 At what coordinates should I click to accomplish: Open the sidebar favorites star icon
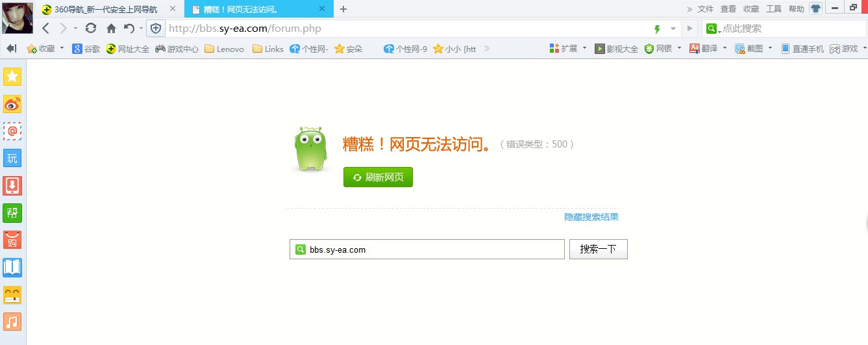[12, 77]
